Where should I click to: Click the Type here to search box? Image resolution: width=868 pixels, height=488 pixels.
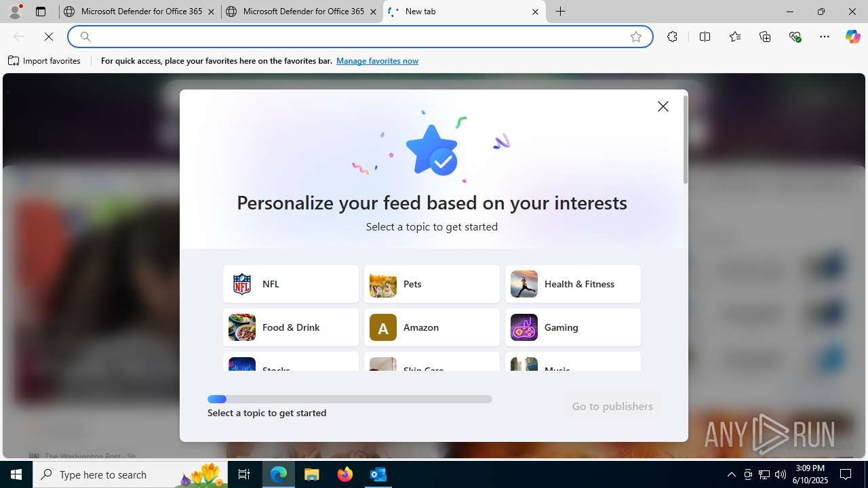click(130, 474)
